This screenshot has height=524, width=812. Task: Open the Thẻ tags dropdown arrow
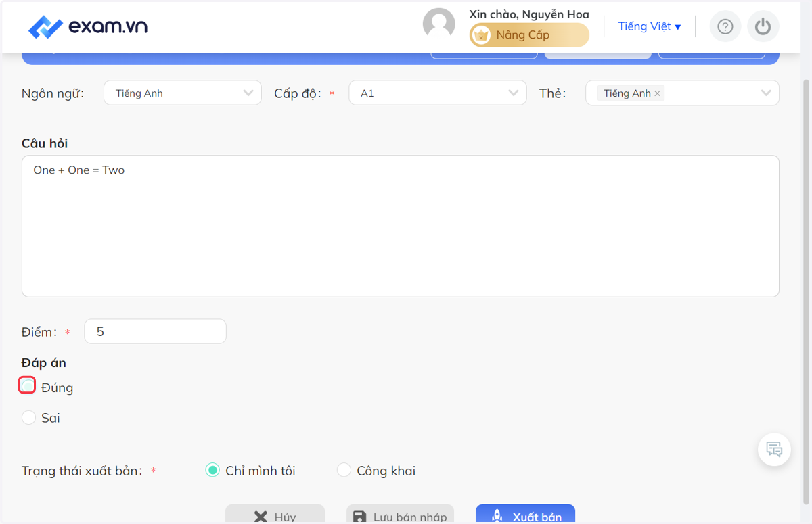766,93
